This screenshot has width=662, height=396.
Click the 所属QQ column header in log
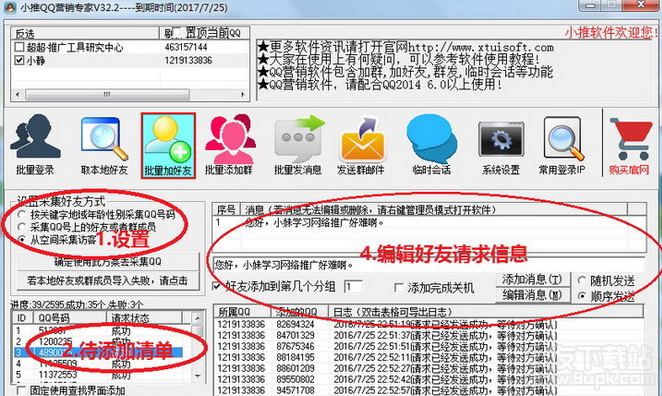coord(242,312)
